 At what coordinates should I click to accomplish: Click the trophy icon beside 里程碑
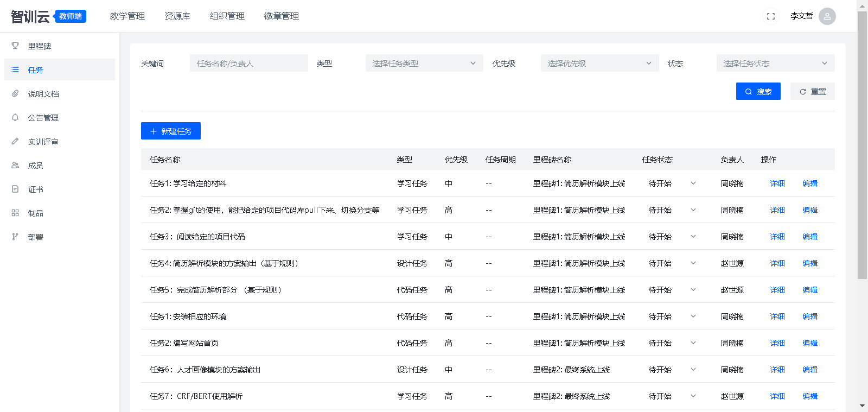(x=15, y=46)
